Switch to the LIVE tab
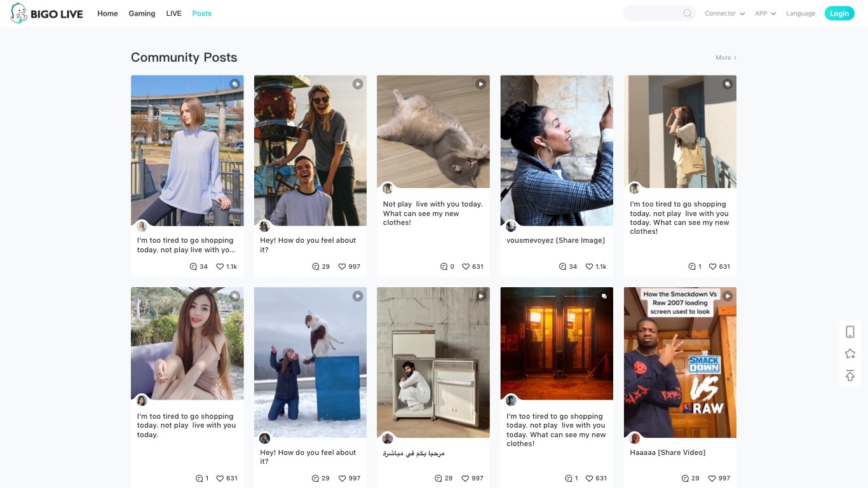The image size is (868, 488). [173, 13]
